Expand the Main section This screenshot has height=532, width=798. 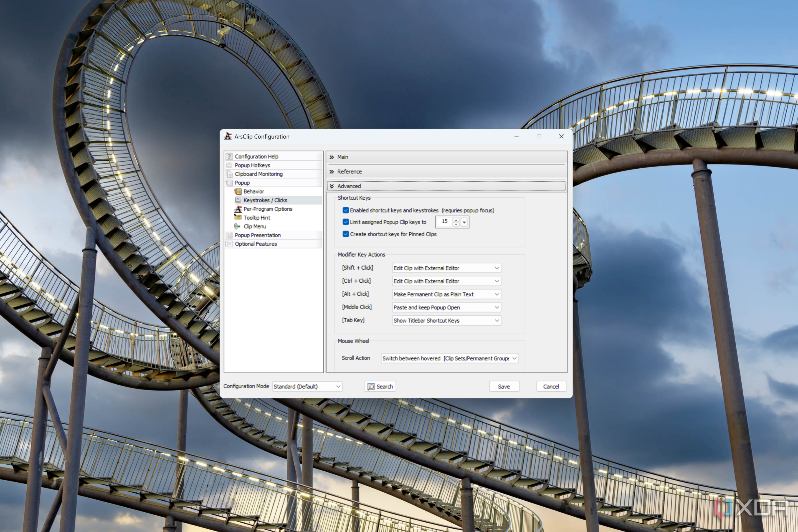coord(447,157)
